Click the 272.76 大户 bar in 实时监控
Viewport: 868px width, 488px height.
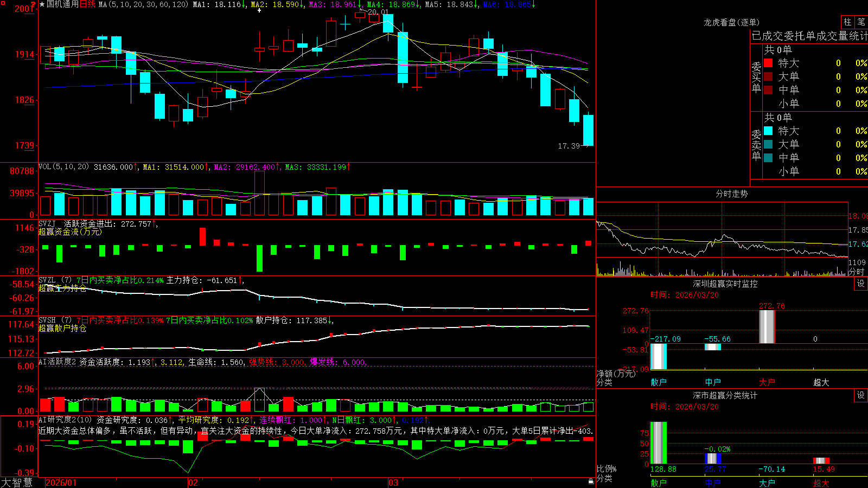(767, 327)
